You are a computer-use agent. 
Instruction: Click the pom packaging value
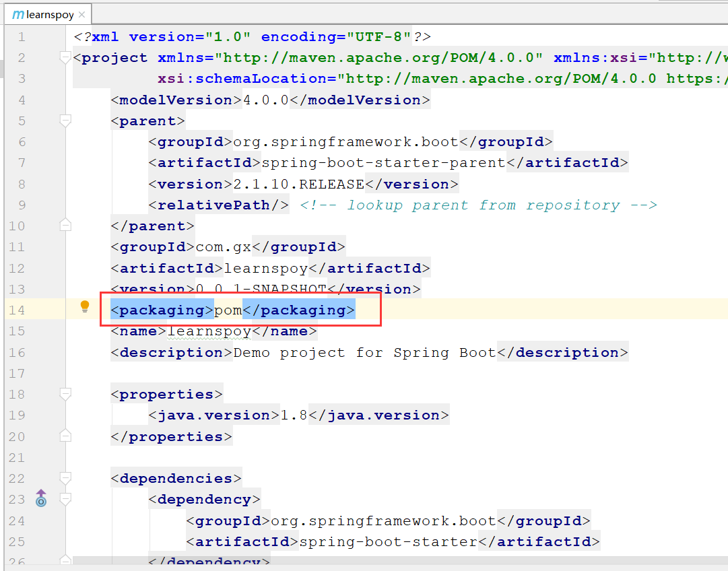tap(228, 310)
